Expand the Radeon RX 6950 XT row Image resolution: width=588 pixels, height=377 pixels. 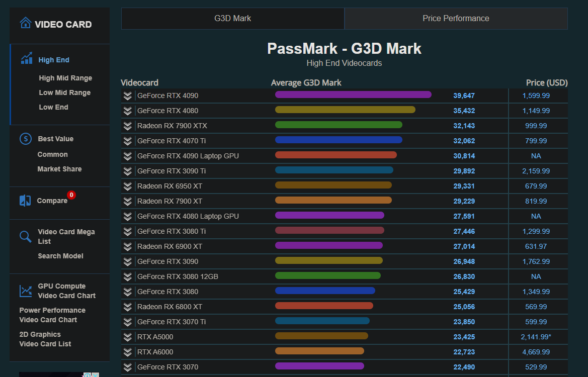pyautogui.click(x=127, y=186)
